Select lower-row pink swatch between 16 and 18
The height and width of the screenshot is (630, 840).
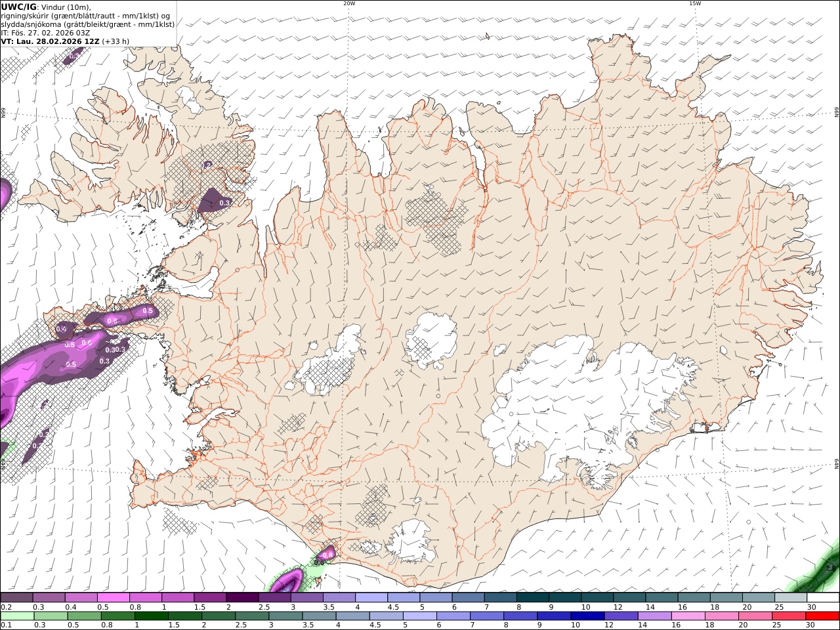point(688,616)
